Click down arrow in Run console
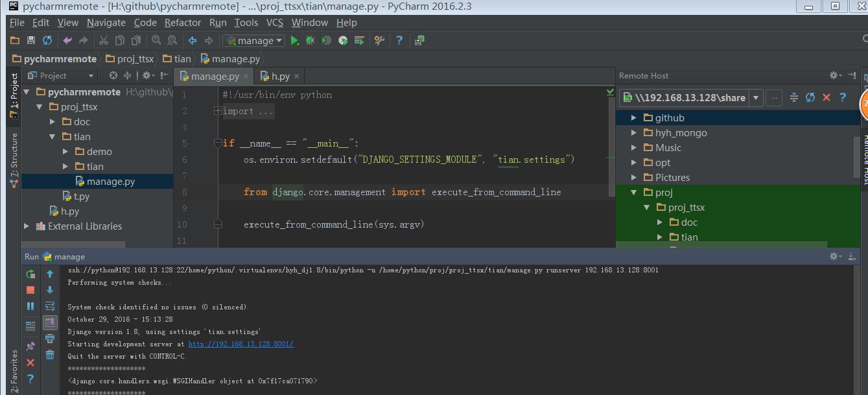The image size is (868, 395). (x=50, y=290)
